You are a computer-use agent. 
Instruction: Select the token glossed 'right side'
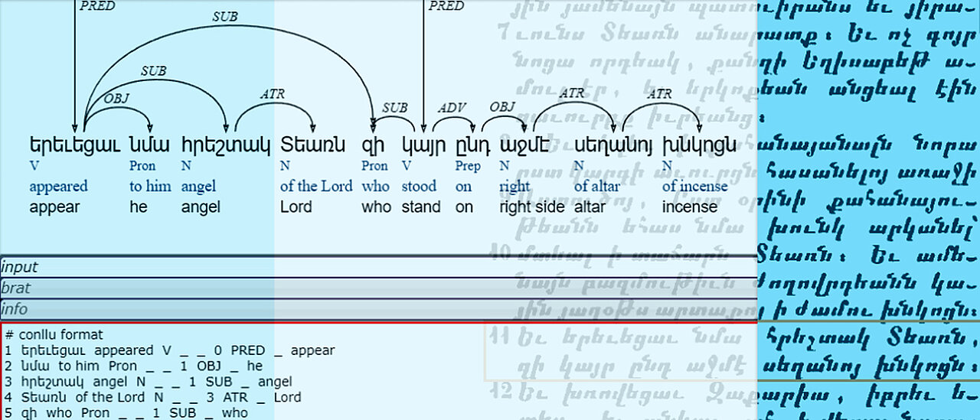524,144
